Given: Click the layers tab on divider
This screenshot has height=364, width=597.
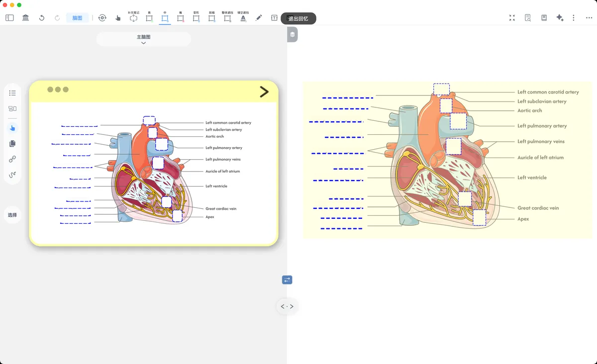Looking at the screenshot, I should [293, 34].
